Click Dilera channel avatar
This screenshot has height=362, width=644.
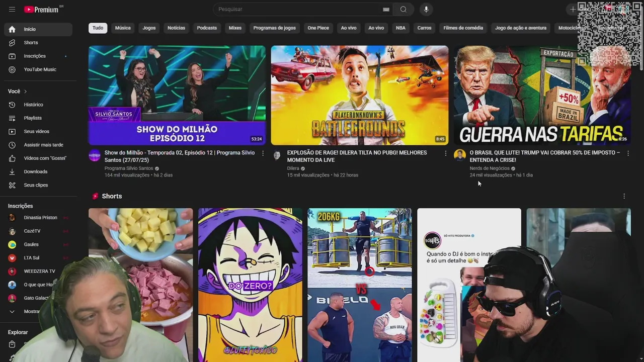pyautogui.click(x=277, y=155)
